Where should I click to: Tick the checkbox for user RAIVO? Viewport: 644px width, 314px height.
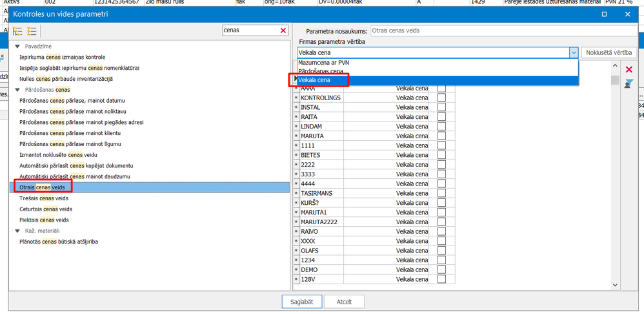pyautogui.click(x=441, y=231)
